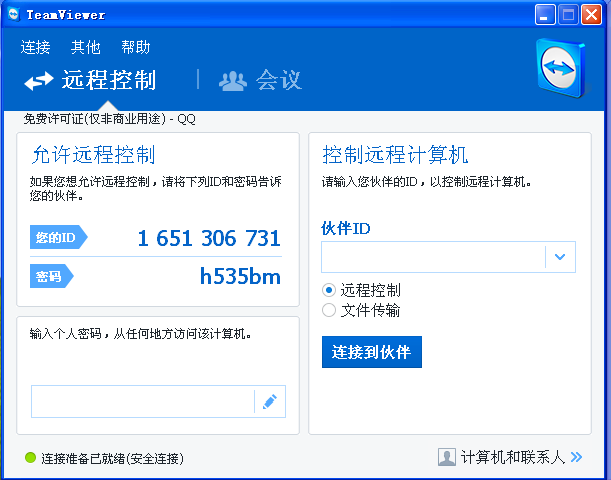Viewport: 611px width, 480px height.
Task: Click the pencil icon for personal password
Action: pos(270,402)
